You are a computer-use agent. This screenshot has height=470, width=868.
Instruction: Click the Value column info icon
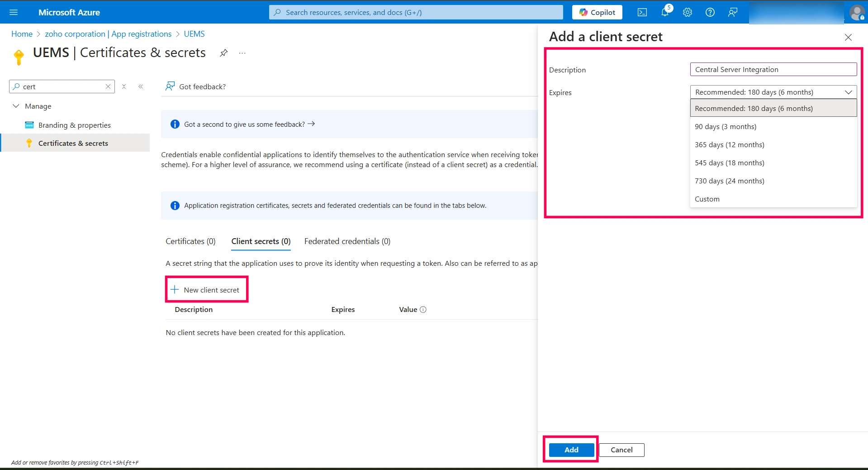pos(423,310)
